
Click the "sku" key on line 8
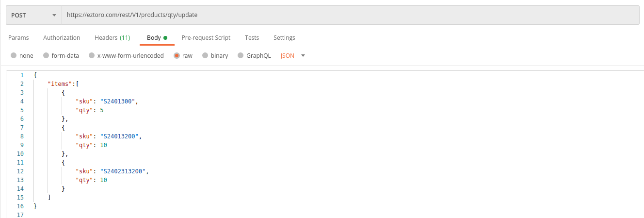(84, 136)
